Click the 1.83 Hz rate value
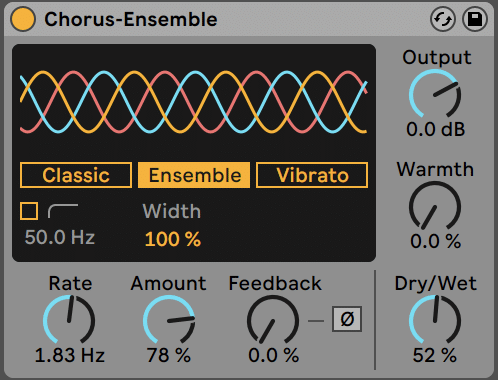Screen dimensions: 498x380 tap(70, 355)
